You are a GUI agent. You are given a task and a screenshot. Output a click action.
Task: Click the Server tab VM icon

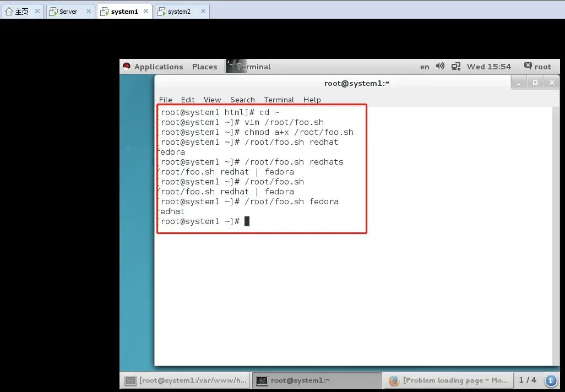pos(53,12)
